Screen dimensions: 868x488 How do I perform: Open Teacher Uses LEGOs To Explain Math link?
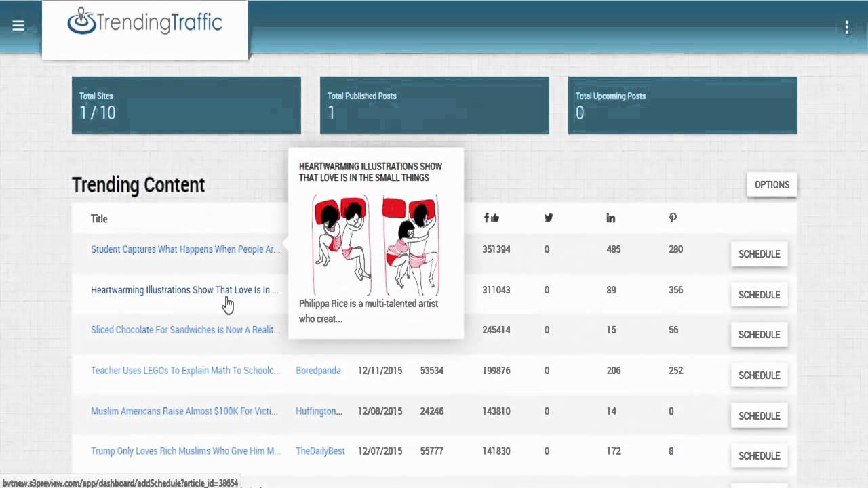pyautogui.click(x=185, y=371)
